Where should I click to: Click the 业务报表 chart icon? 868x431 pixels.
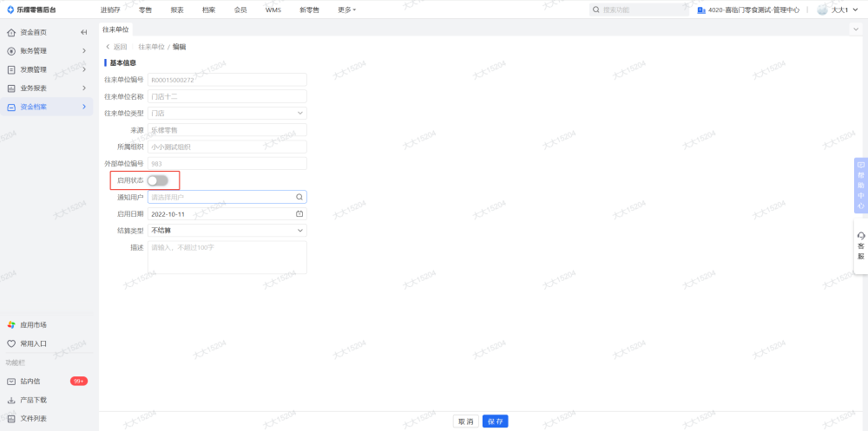click(x=10, y=88)
